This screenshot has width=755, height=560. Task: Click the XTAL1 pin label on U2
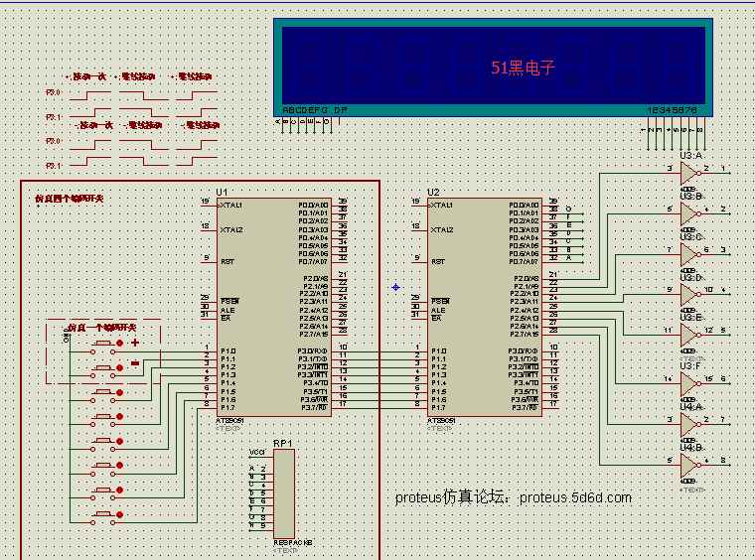click(x=442, y=206)
